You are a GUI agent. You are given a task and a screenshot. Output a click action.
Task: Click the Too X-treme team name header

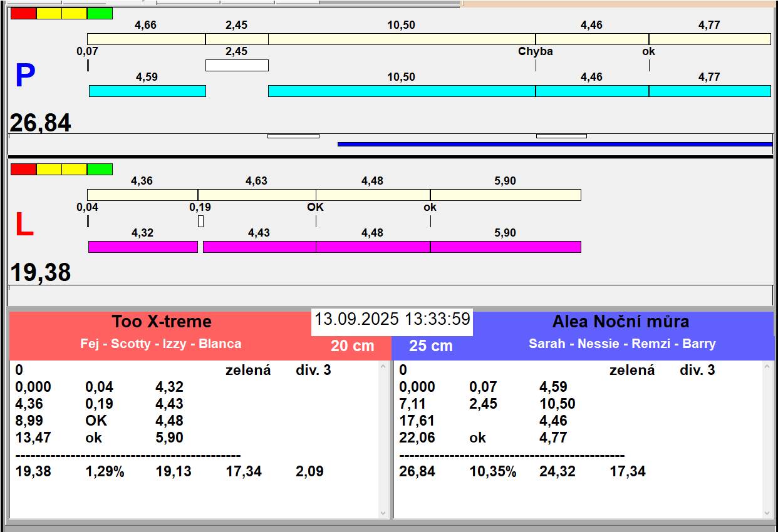(x=162, y=322)
